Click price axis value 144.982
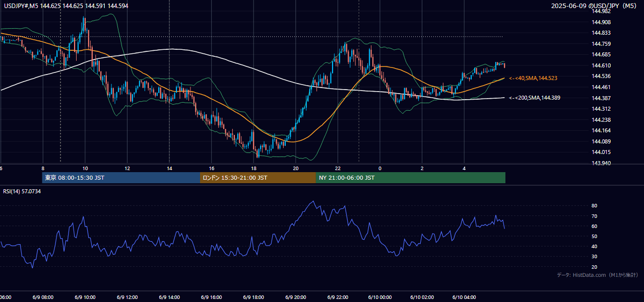This screenshot has height=302, width=644. point(601,11)
